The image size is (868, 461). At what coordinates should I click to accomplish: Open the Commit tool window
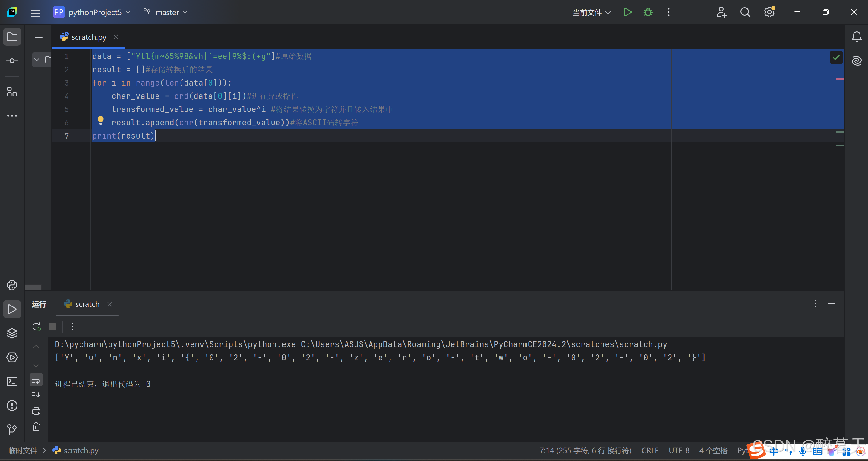(x=12, y=61)
